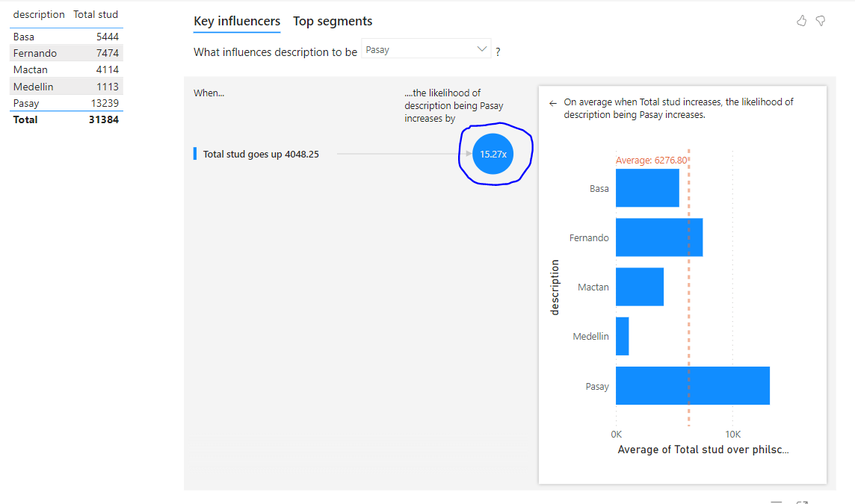The height and width of the screenshot is (504, 855).
Task: Select the Basa row in the table
Action: (x=66, y=37)
